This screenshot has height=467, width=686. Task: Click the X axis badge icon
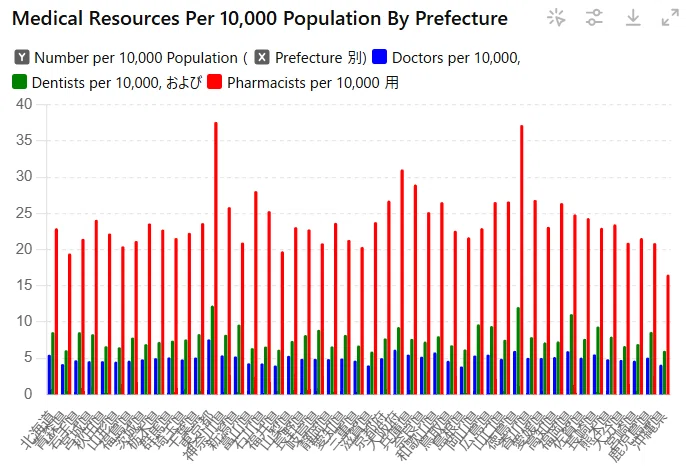point(262,57)
